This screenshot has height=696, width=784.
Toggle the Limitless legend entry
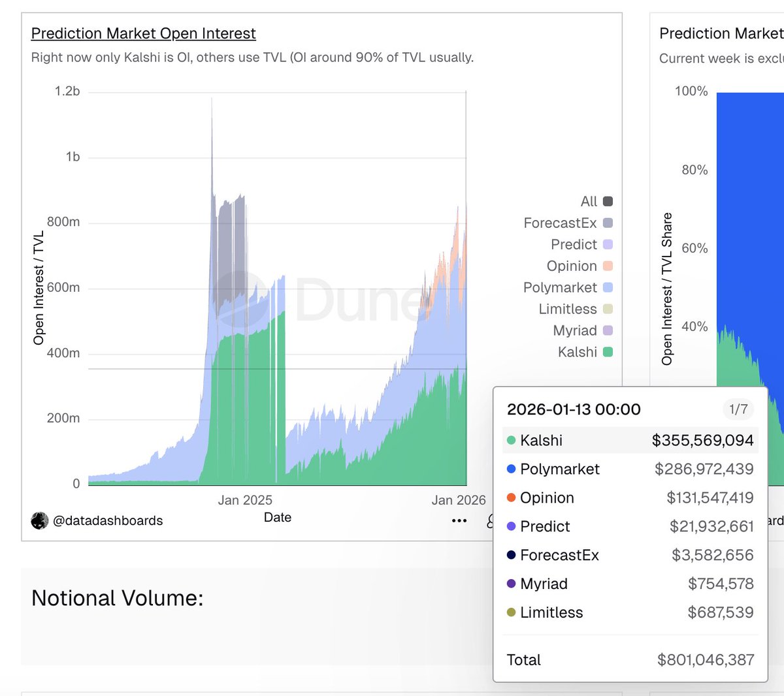point(576,309)
